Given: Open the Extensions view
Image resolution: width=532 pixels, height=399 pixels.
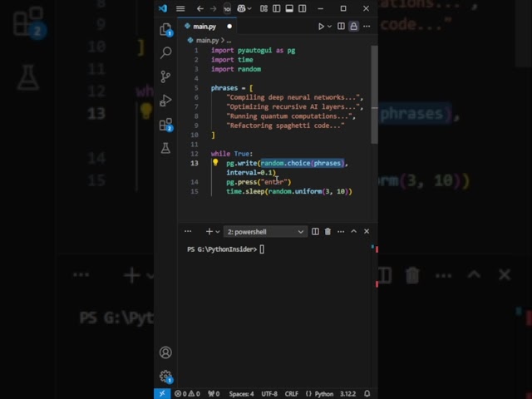Looking at the screenshot, I should (x=165, y=125).
